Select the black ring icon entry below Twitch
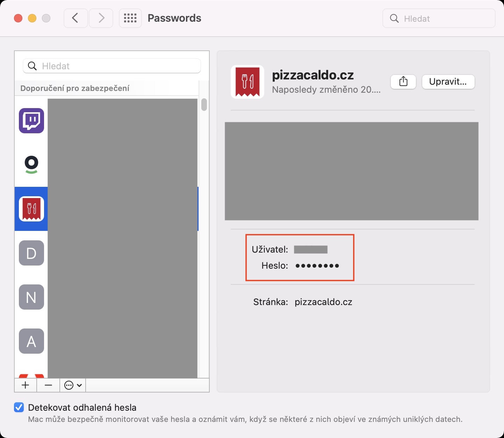 (x=31, y=165)
